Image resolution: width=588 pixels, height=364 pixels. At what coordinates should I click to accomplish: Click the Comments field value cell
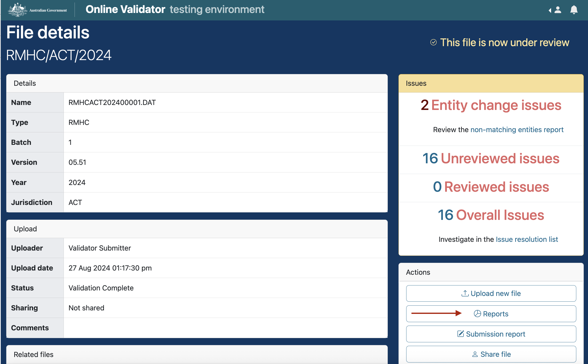[x=225, y=328]
